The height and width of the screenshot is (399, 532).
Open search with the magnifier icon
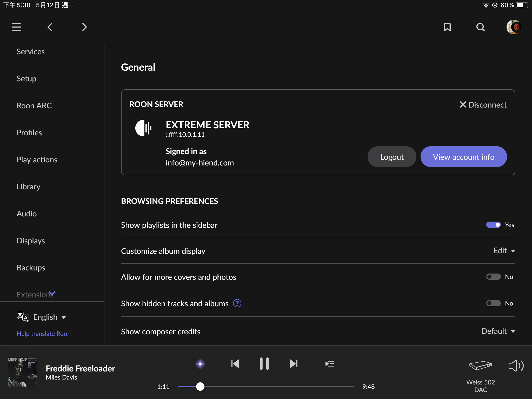480,27
